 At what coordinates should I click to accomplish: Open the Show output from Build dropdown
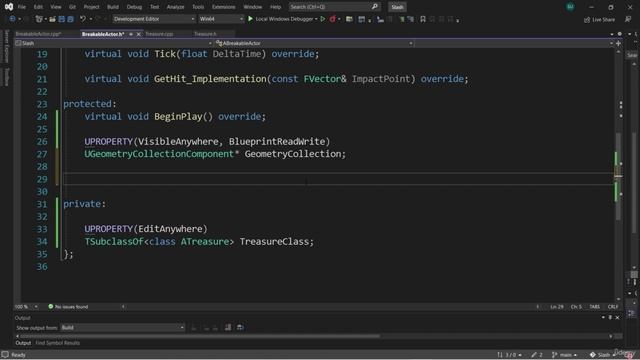[122, 327]
